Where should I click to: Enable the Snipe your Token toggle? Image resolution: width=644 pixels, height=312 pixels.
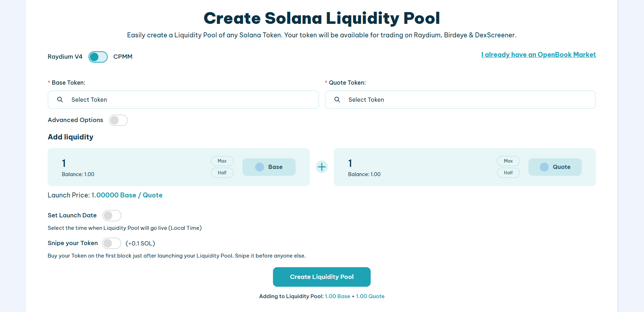(112, 243)
